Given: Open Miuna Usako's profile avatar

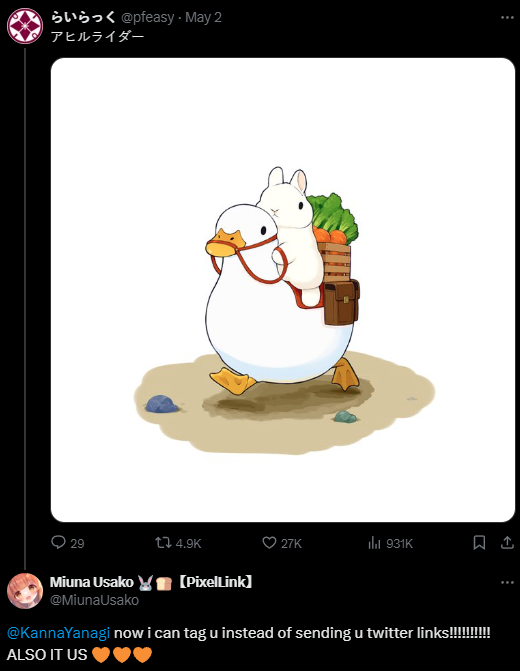Looking at the screenshot, I should click(25, 591).
